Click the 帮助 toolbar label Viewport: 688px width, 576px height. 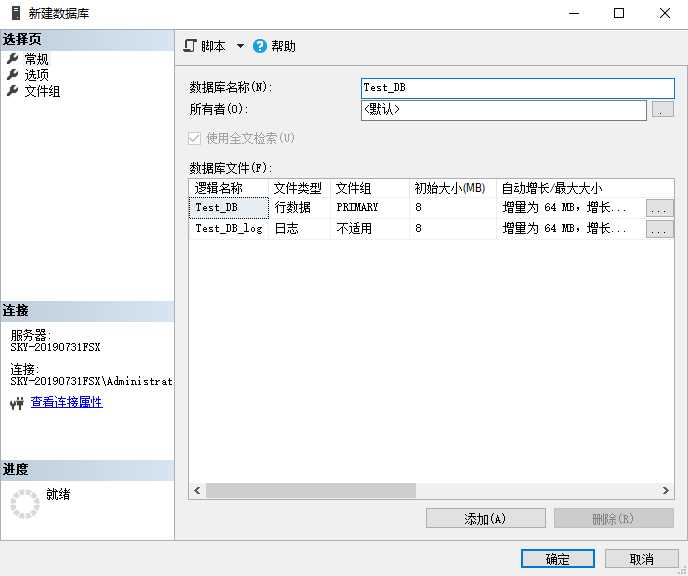click(x=283, y=46)
